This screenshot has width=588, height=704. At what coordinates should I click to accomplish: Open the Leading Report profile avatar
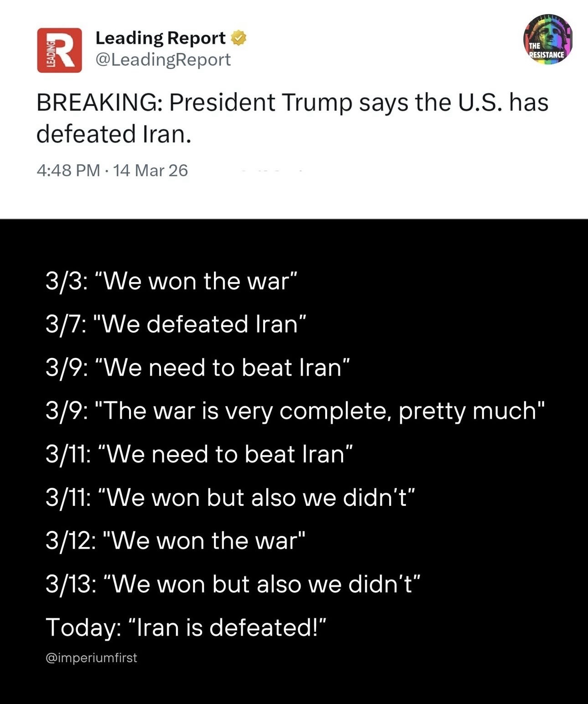point(60,50)
